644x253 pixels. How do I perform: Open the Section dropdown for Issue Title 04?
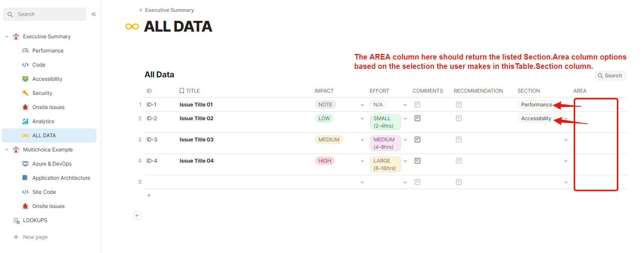click(566, 161)
